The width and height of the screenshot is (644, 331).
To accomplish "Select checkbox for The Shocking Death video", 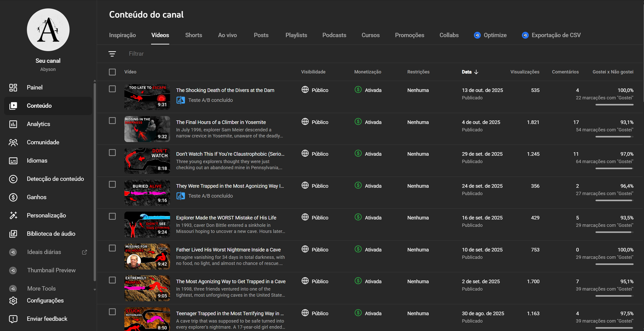I will (x=112, y=89).
